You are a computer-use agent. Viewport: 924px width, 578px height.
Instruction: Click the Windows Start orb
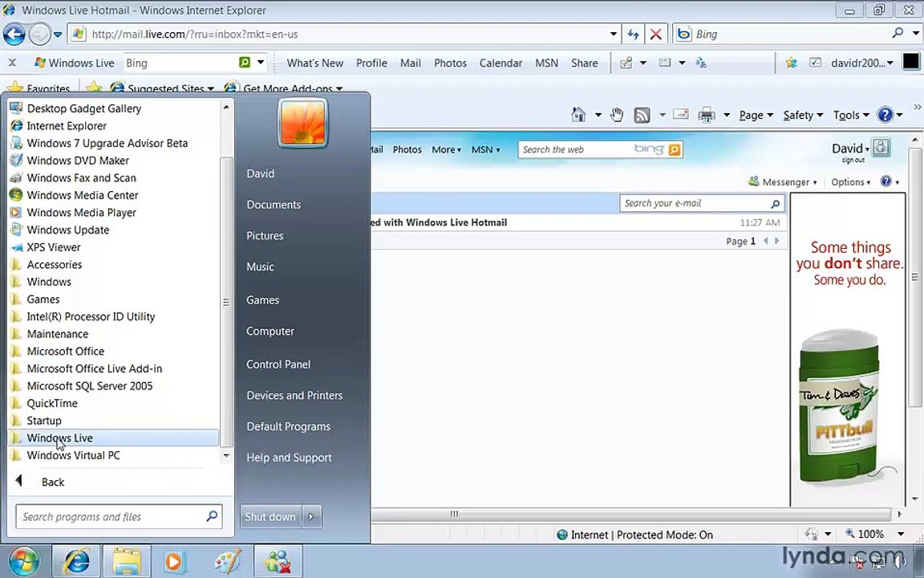point(23,561)
